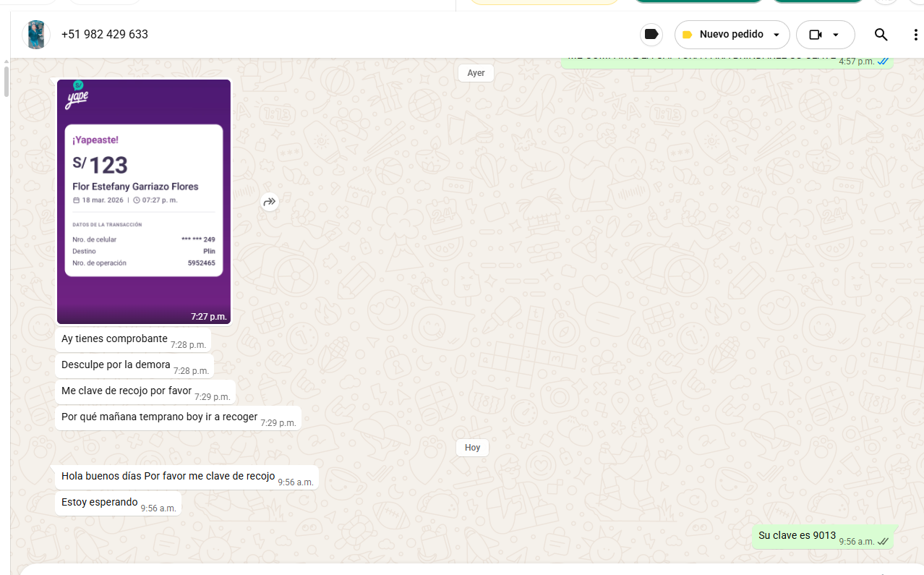Open search in chat magnifier icon
The image size is (924, 575).
coord(881,35)
